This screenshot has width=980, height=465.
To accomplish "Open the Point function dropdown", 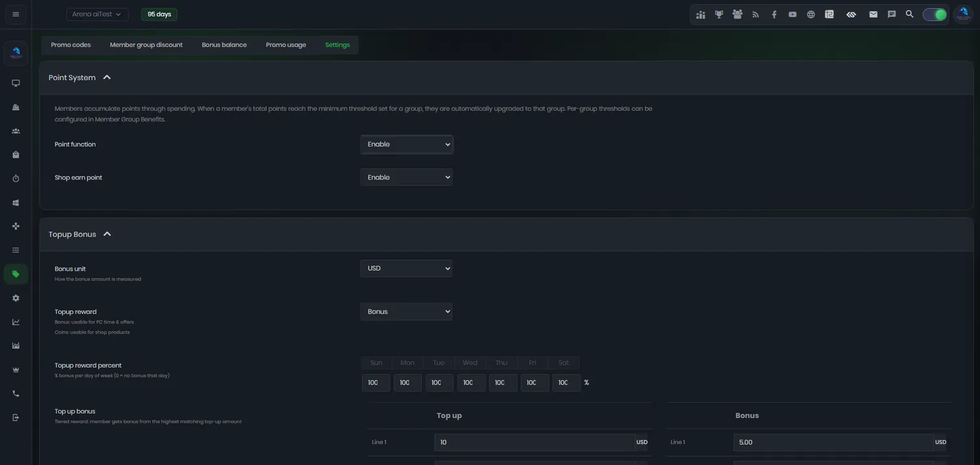I will 406,144.
